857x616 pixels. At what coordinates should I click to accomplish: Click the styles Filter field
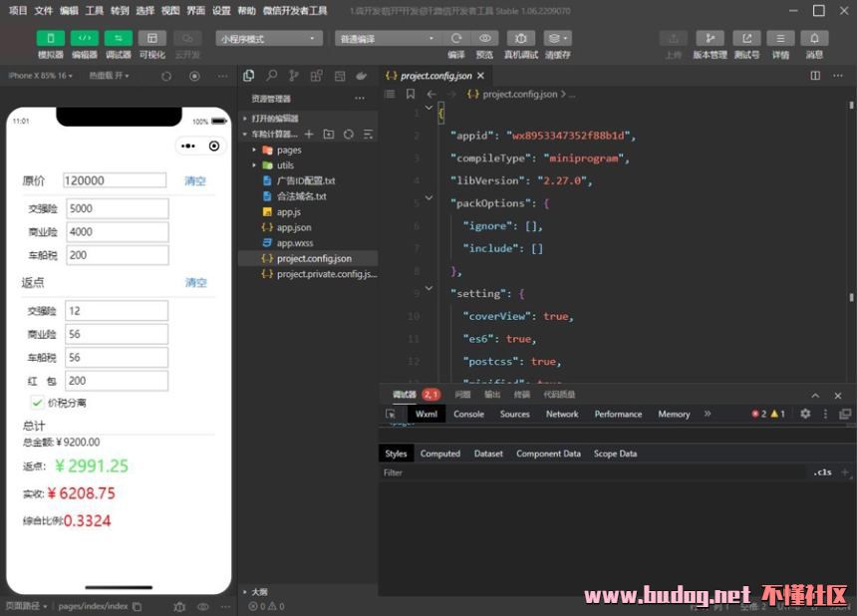pos(593,472)
